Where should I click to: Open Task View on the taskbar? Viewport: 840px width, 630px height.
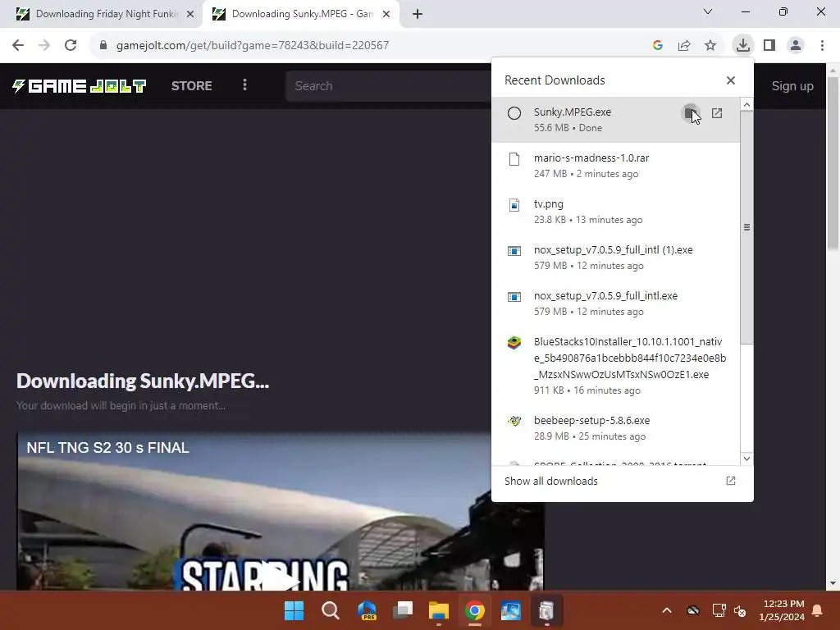403,610
